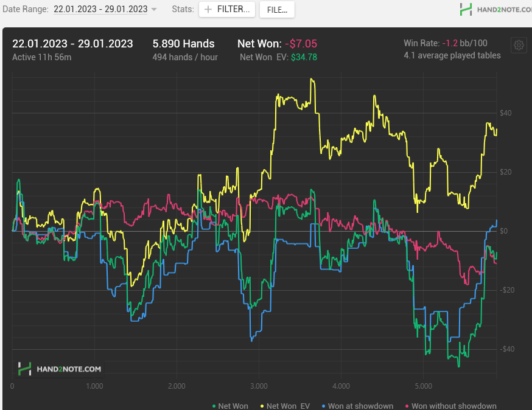The width and height of the screenshot is (532, 410).
Task: Click the Active 11h 56m text
Action: click(42, 57)
